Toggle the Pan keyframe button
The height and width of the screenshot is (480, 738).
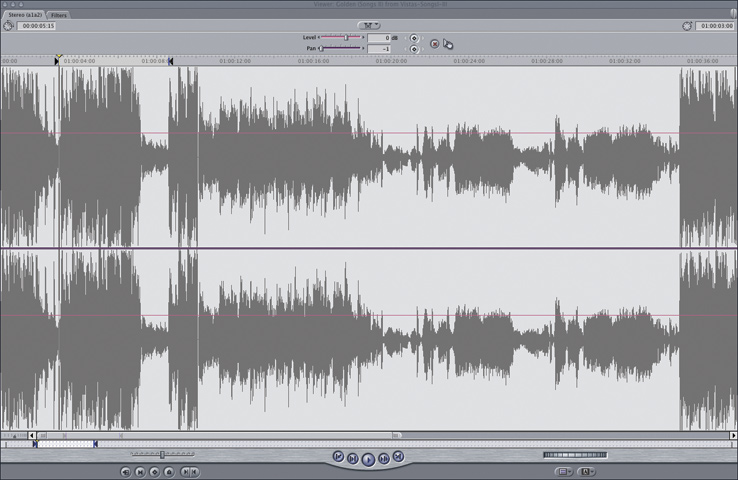tap(414, 48)
